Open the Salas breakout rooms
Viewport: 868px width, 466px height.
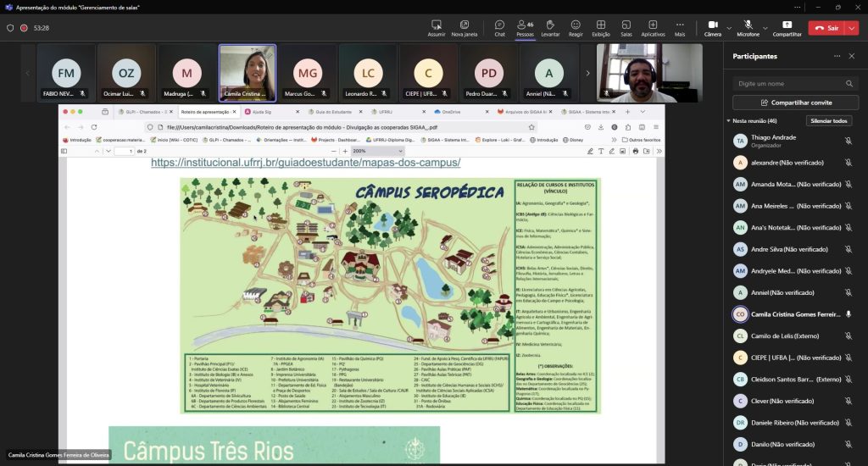click(626, 28)
